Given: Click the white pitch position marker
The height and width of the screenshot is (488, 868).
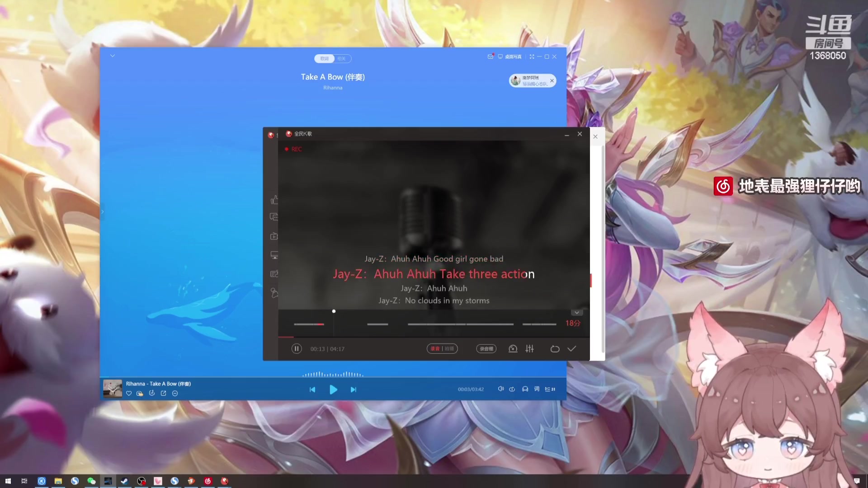Looking at the screenshot, I should [334, 311].
